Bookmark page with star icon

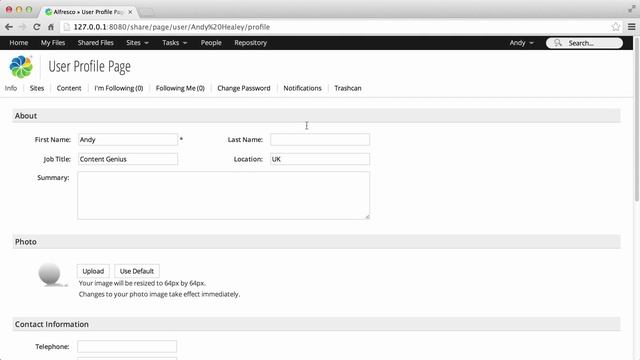coord(616,27)
